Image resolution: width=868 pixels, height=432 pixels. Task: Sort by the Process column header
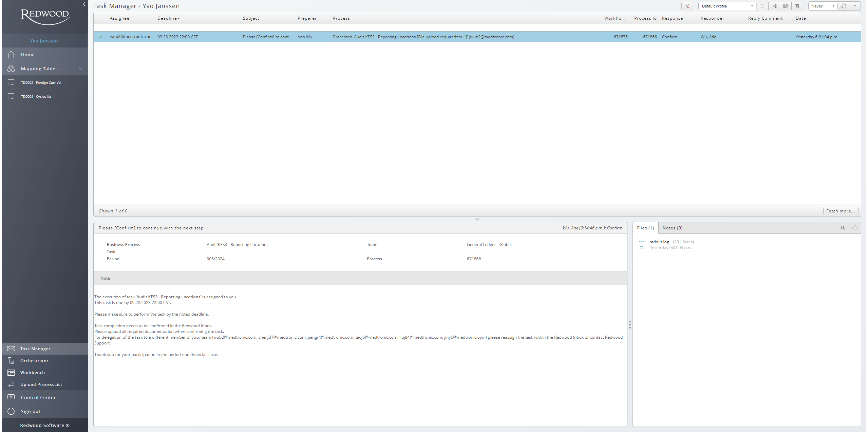[x=341, y=18]
